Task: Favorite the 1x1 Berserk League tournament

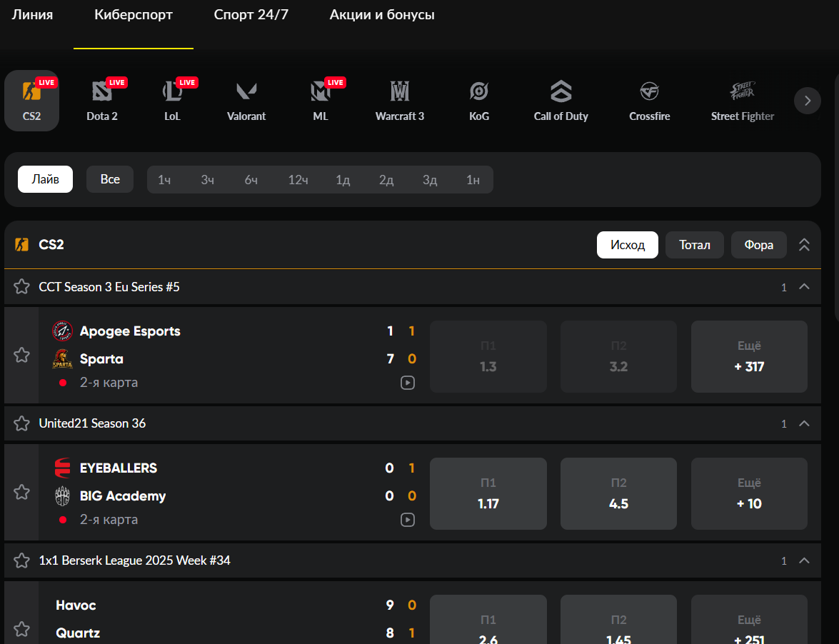Action: coord(21,560)
